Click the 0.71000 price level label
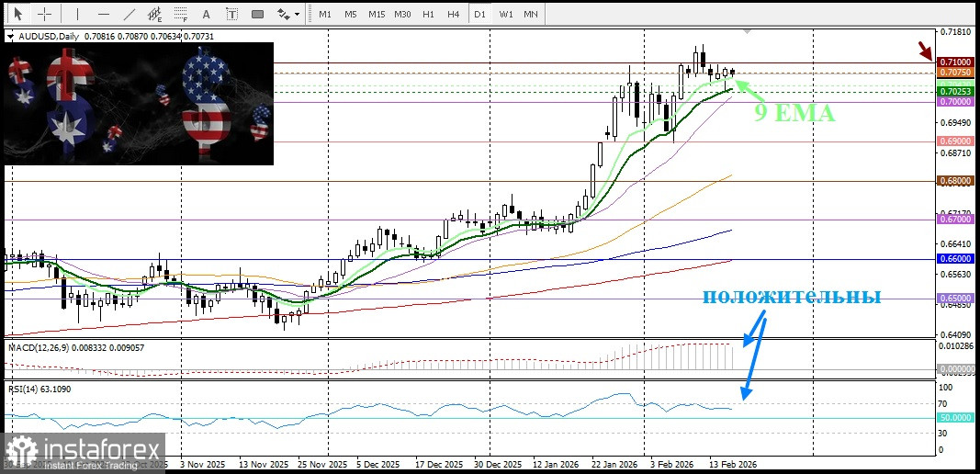 coord(955,62)
